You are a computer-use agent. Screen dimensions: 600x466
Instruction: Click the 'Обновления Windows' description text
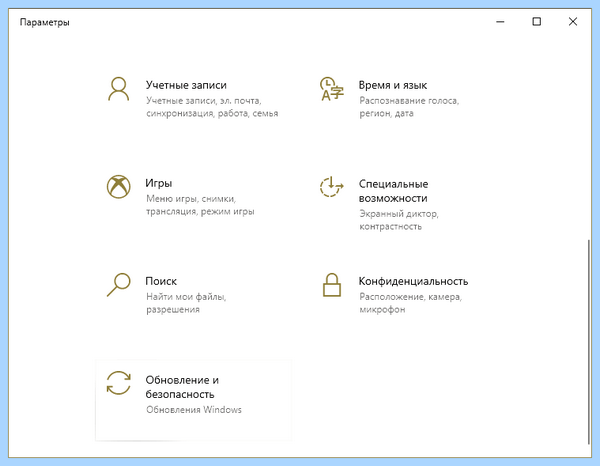(194, 410)
